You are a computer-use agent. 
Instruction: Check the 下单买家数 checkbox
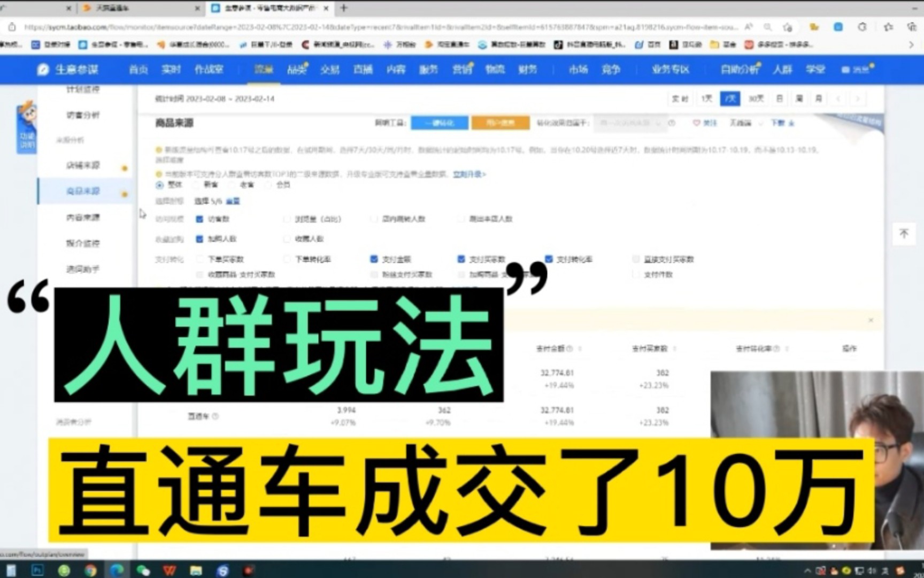199,259
